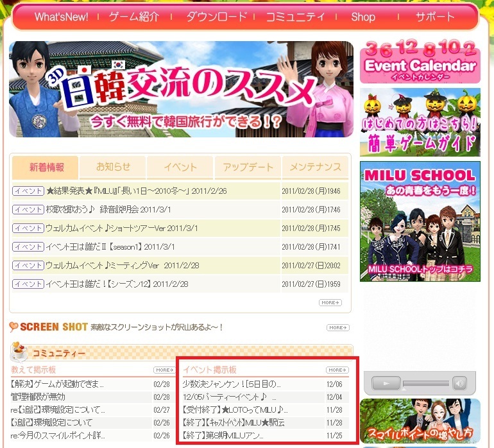Image resolution: width=494 pixels, height=448 pixels.
Task: Click the SCREEN SHOT heading icon
Action: [x=13, y=327]
